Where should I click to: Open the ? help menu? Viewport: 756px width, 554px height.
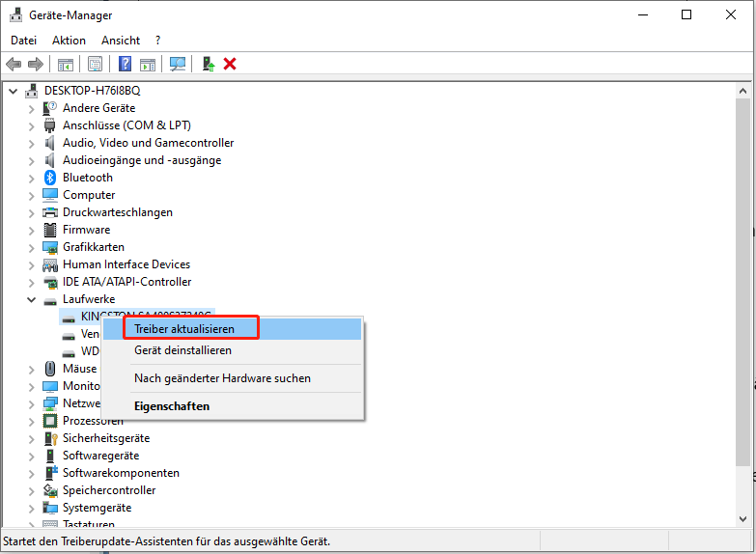[x=157, y=41]
